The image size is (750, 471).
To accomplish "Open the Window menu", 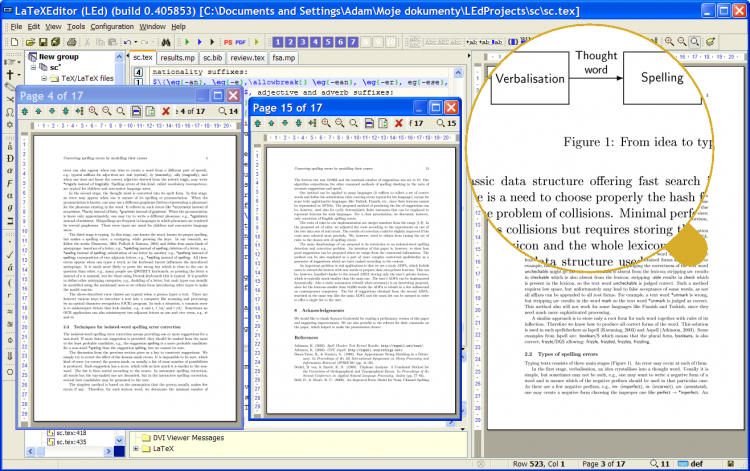I will click(152, 27).
